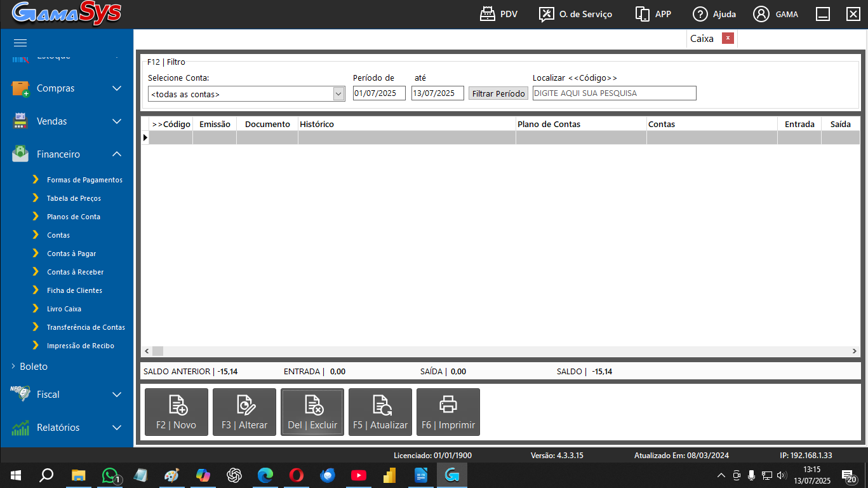868x488 pixels.
Task: Open Contas à Pagar menu item
Action: [x=71, y=254]
